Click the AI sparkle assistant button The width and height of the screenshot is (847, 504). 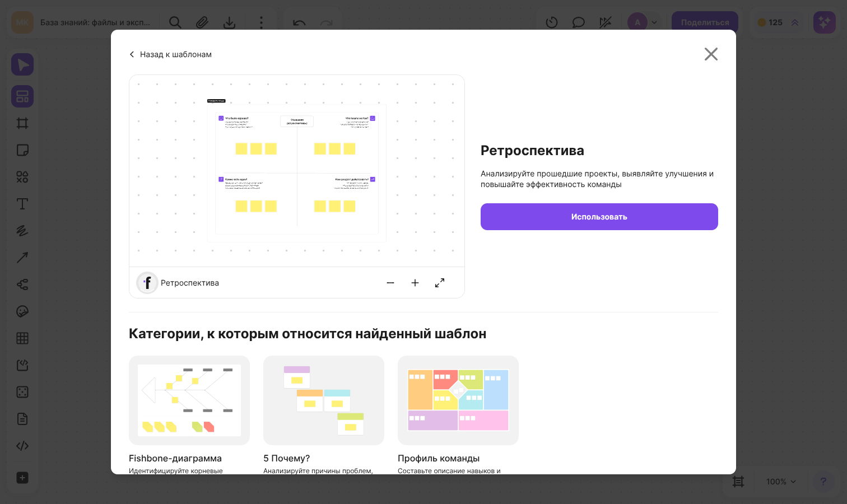pos(825,22)
